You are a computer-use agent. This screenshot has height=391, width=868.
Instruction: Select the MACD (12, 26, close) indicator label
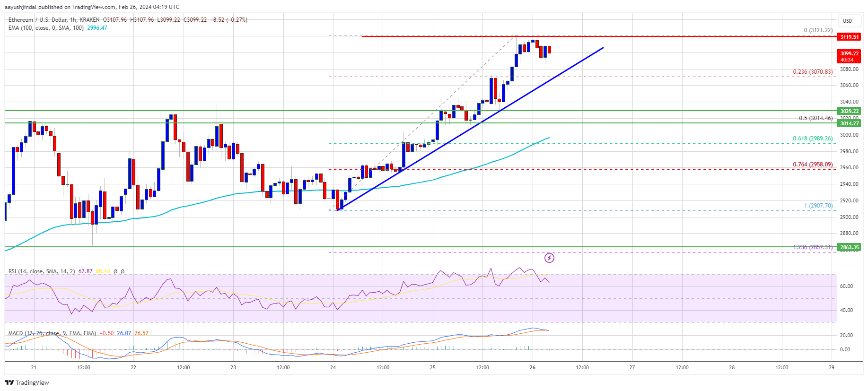tap(52, 333)
